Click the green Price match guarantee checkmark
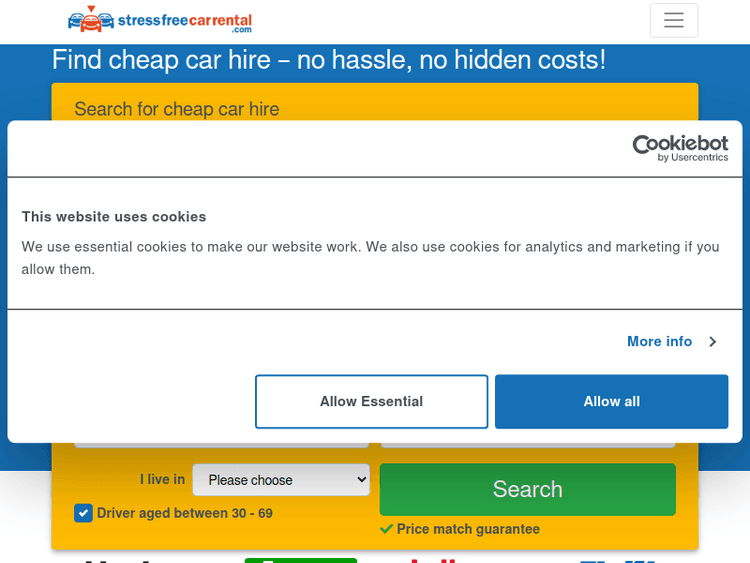This screenshot has width=750, height=563. (x=386, y=529)
